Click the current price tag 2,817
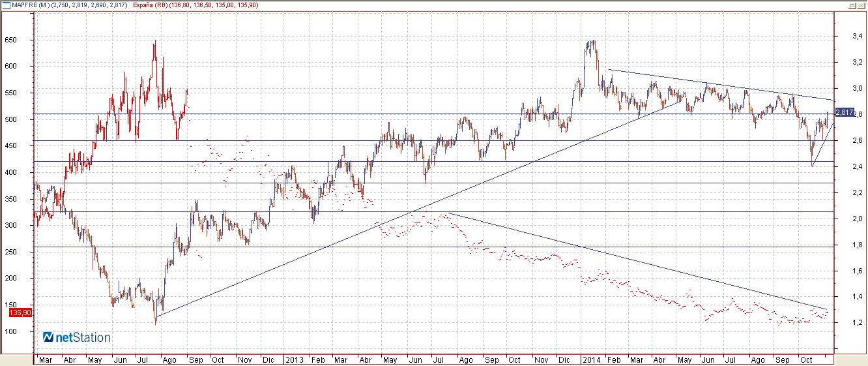 845,113
